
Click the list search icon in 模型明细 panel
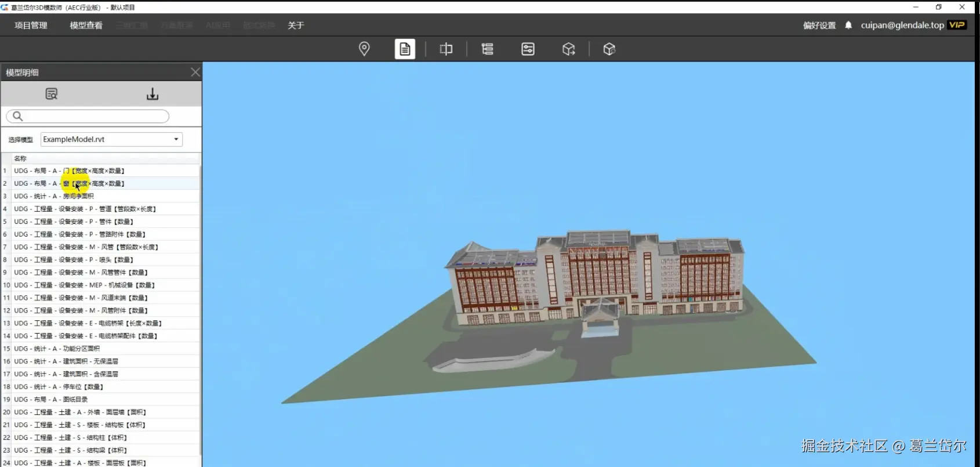pyautogui.click(x=52, y=94)
